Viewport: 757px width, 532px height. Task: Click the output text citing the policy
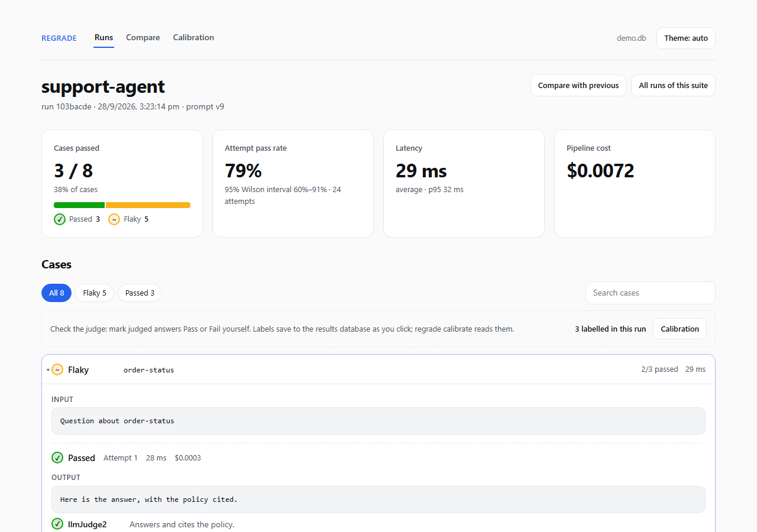click(378, 499)
